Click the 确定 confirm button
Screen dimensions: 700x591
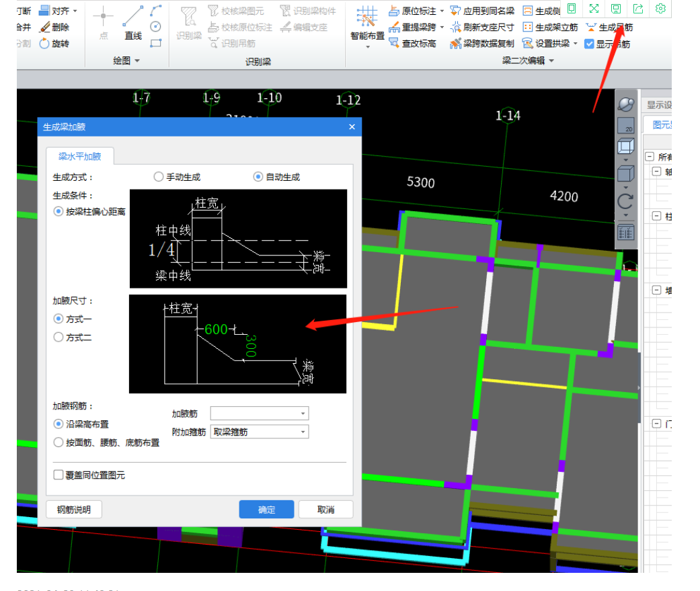(x=266, y=510)
